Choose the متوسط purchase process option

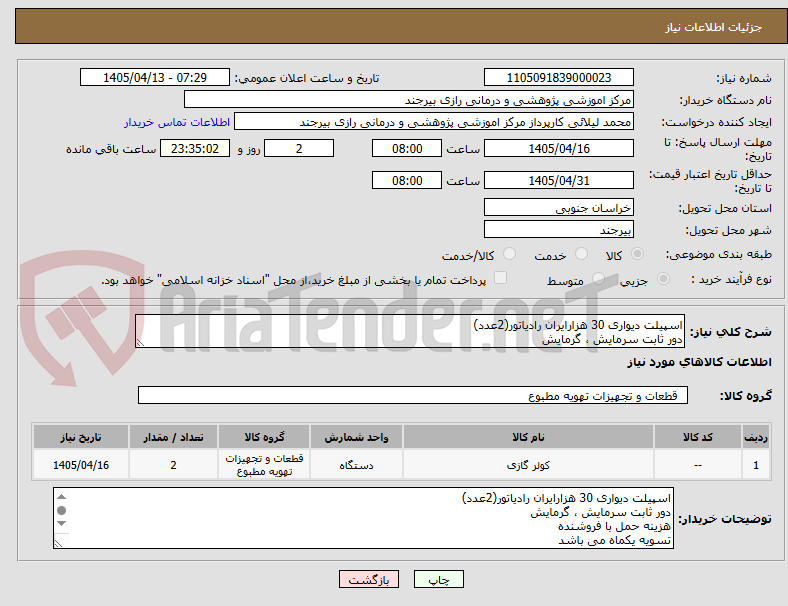[598, 279]
